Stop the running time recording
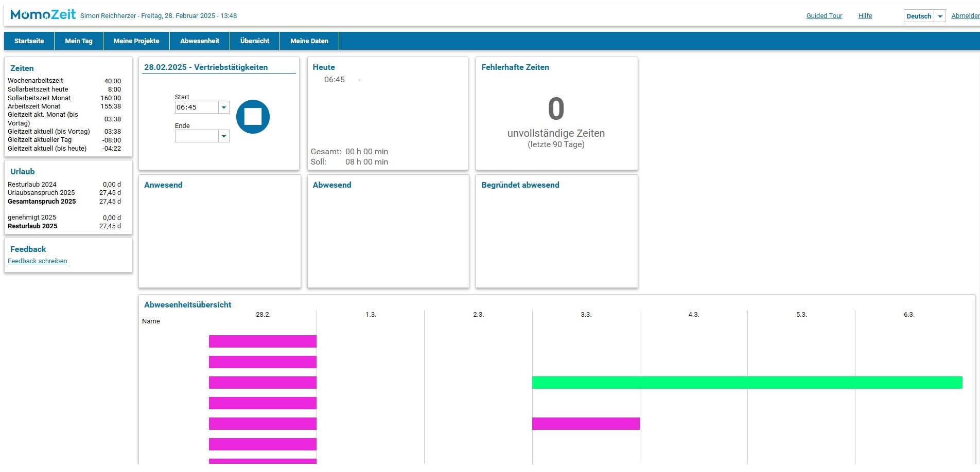The height and width of the screenshot is (472, 980). (x=253, y=117)
